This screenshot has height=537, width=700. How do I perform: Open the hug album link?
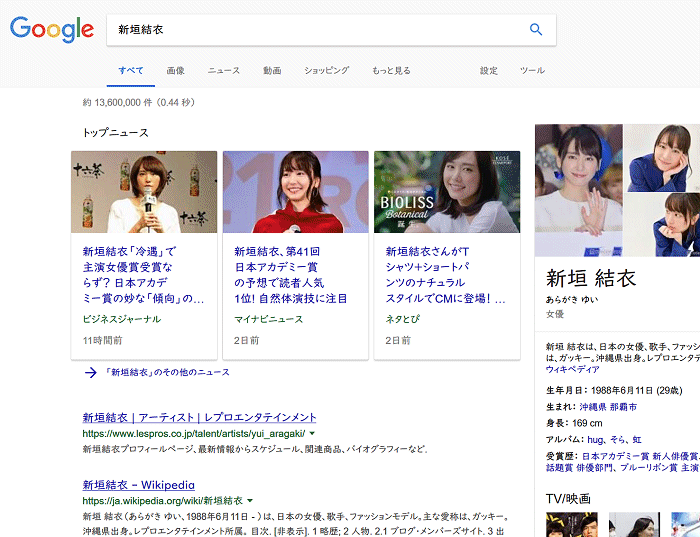[595, 440]
